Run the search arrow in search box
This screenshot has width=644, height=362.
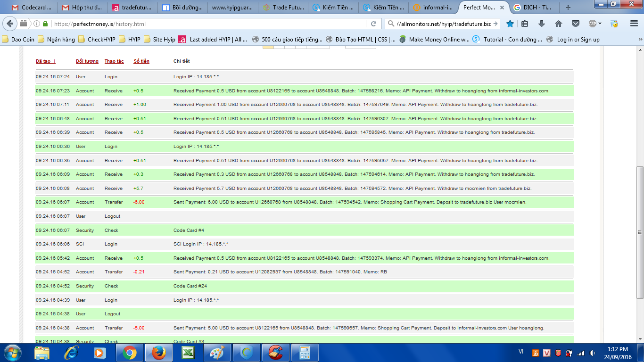pyautogui.click(x=495, y=24)
